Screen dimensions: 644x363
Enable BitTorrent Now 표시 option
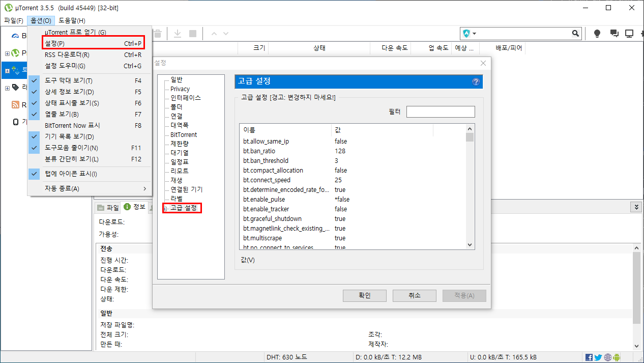90,125
